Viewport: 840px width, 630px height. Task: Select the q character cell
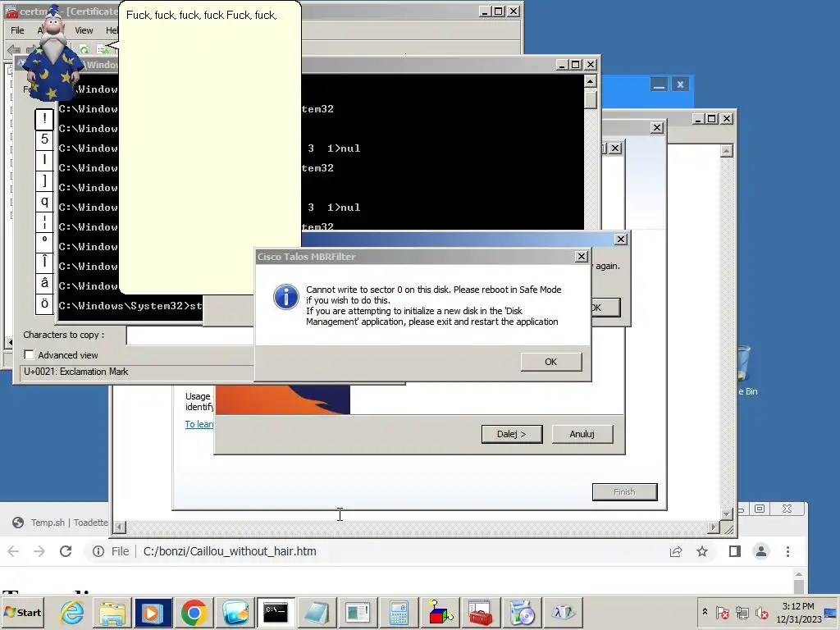click(x=44, y=202)
